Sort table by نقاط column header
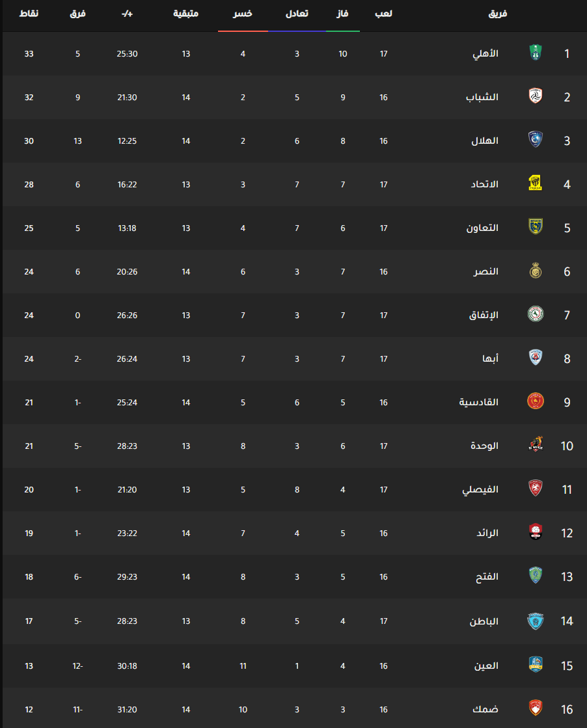Viewport: 587px width, 728px height. (x=29, y=14)
